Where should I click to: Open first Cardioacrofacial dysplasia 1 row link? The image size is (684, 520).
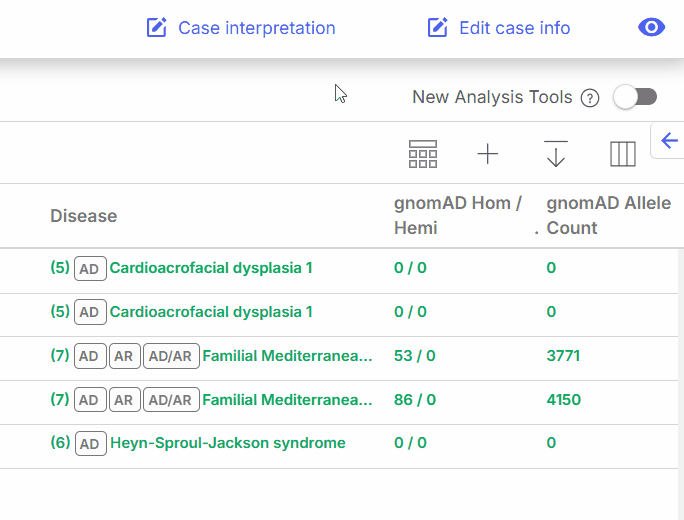[211, 268]
